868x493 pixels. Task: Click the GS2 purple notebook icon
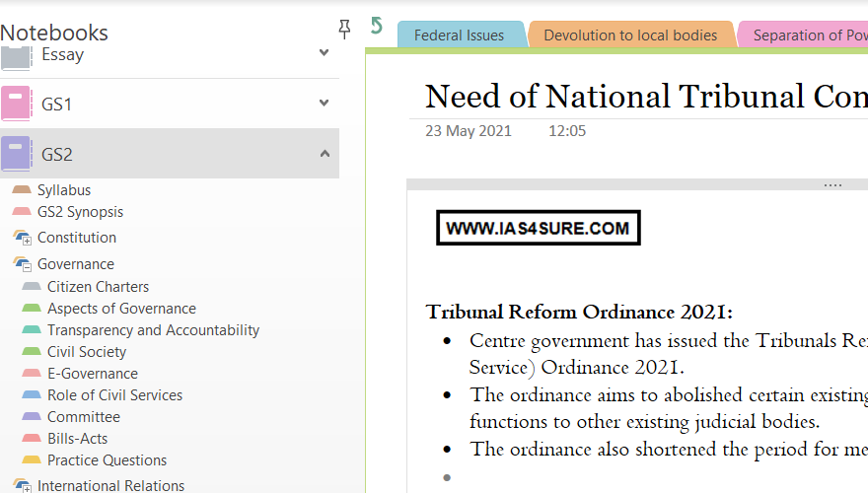(x=16, y=154)
